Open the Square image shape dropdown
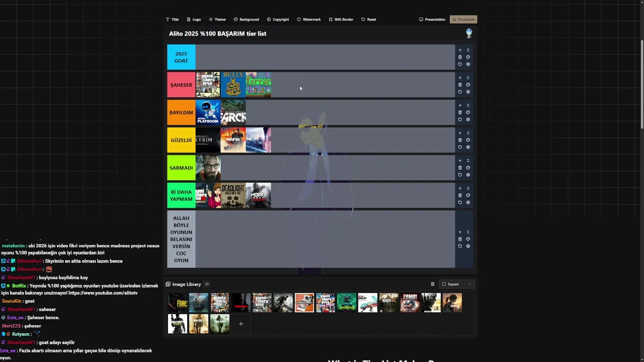The image size is (644, 362). coord(457,284)
